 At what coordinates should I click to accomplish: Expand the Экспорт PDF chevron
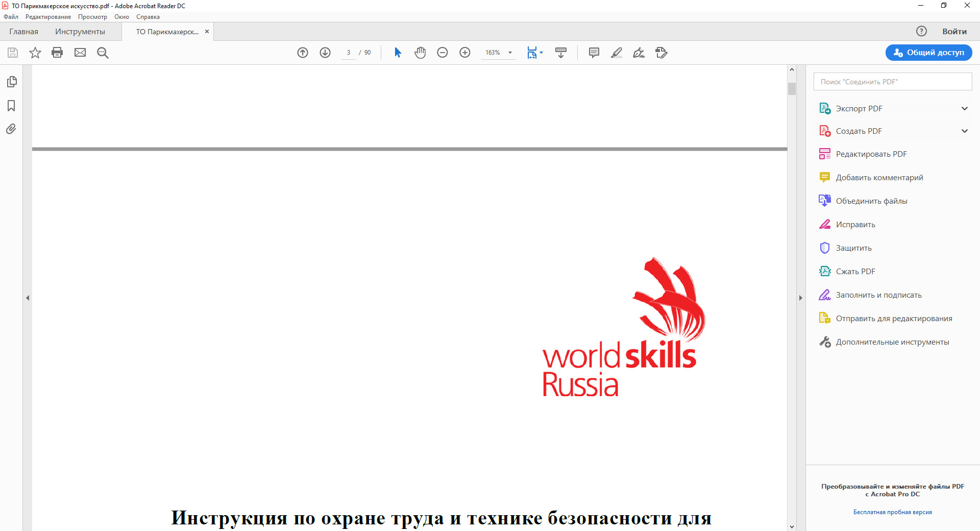964,108
